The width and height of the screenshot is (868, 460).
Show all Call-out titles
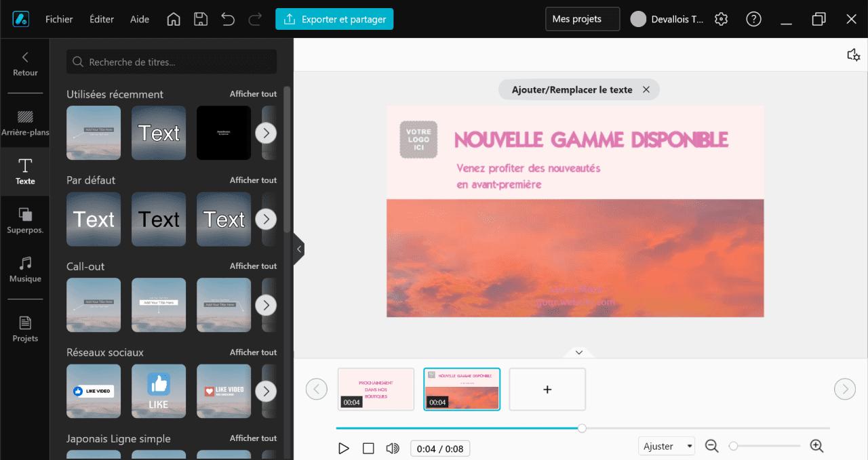pos(253,266)
